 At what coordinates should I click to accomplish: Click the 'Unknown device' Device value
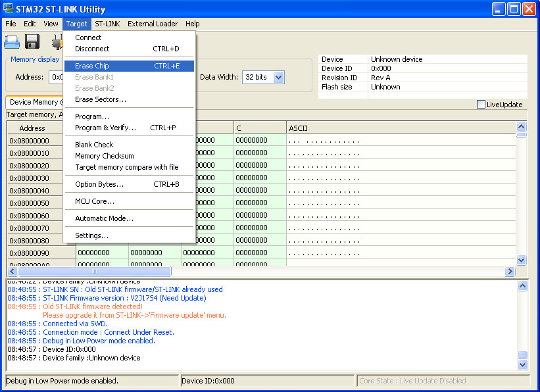tap(397, 59)
